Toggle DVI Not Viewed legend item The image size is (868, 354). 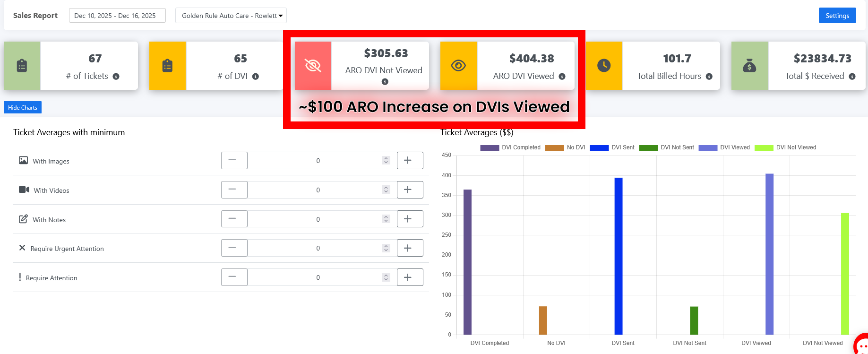click(785, 147)
